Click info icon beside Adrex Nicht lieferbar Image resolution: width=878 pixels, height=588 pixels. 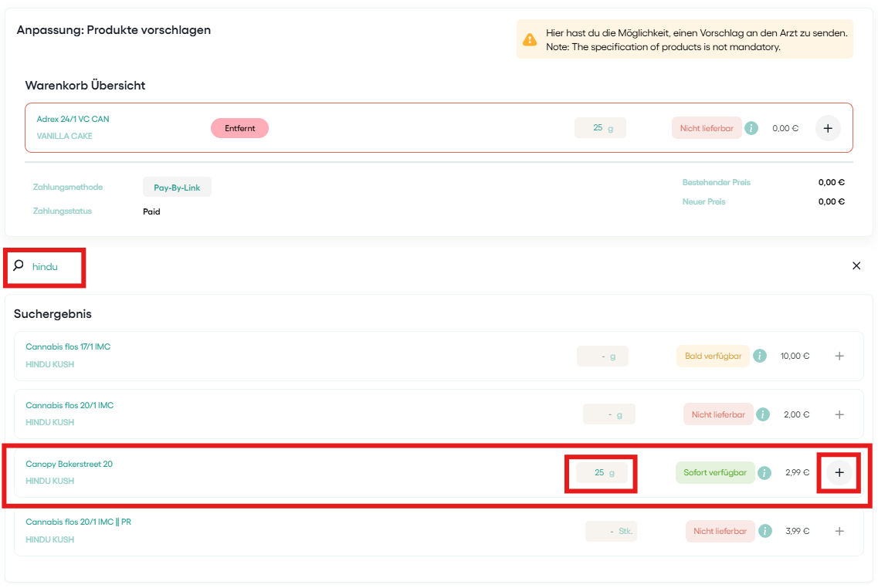[x=751, y=128]
